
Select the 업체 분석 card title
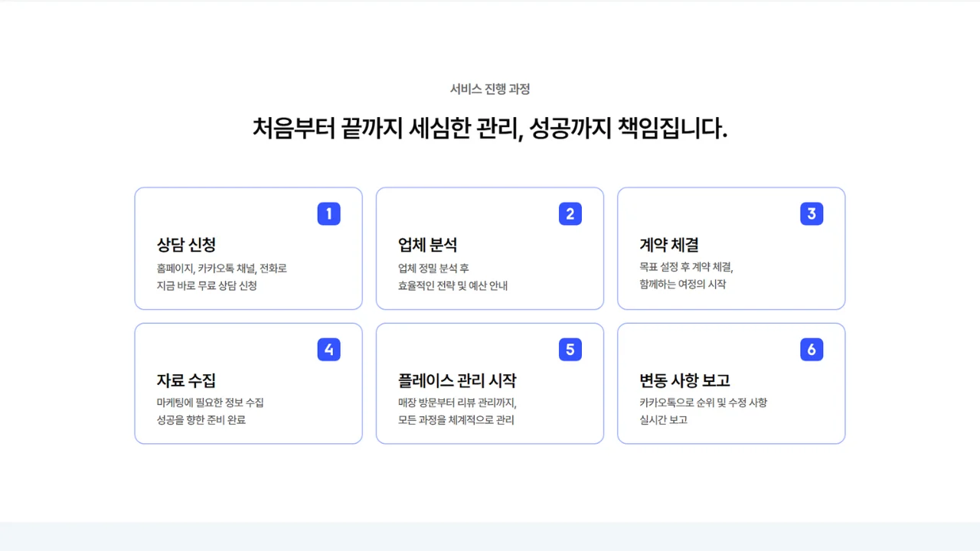pos(427,245)
